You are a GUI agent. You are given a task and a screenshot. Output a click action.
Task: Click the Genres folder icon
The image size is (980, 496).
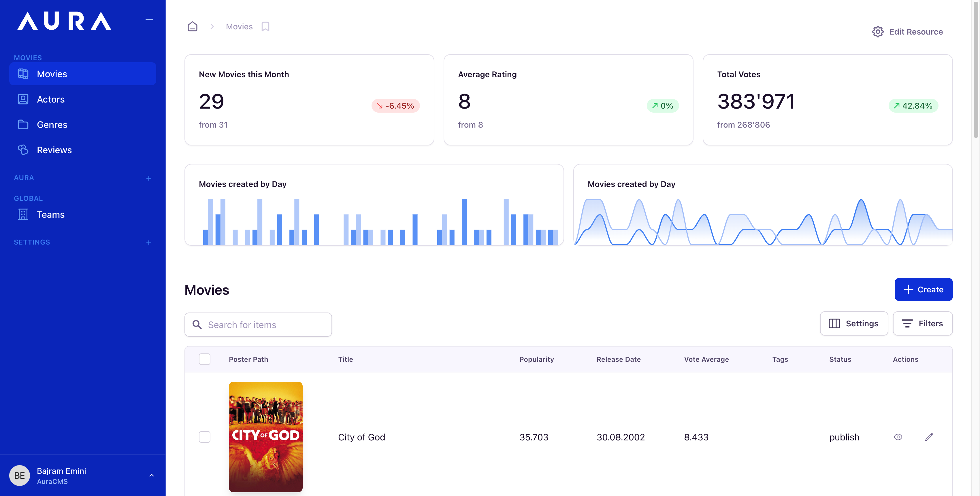23,124
